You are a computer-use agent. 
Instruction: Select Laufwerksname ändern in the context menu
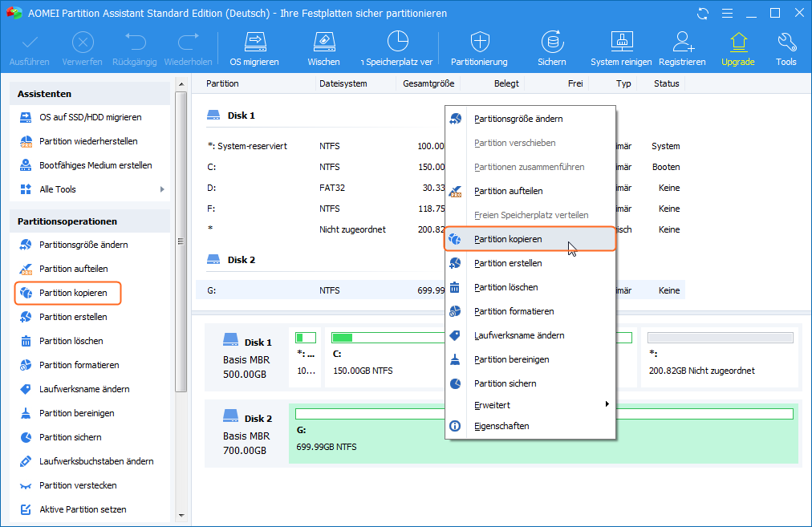[x=530, y=335]
